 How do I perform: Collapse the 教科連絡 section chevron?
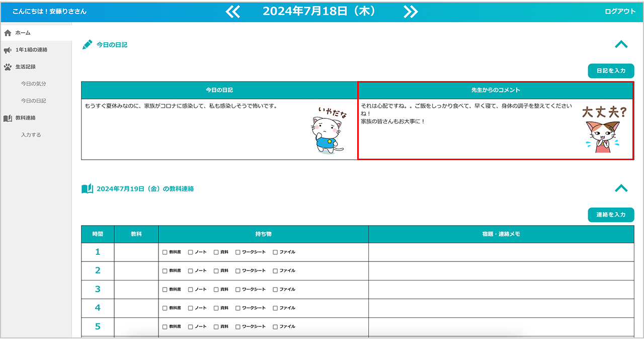621,188
